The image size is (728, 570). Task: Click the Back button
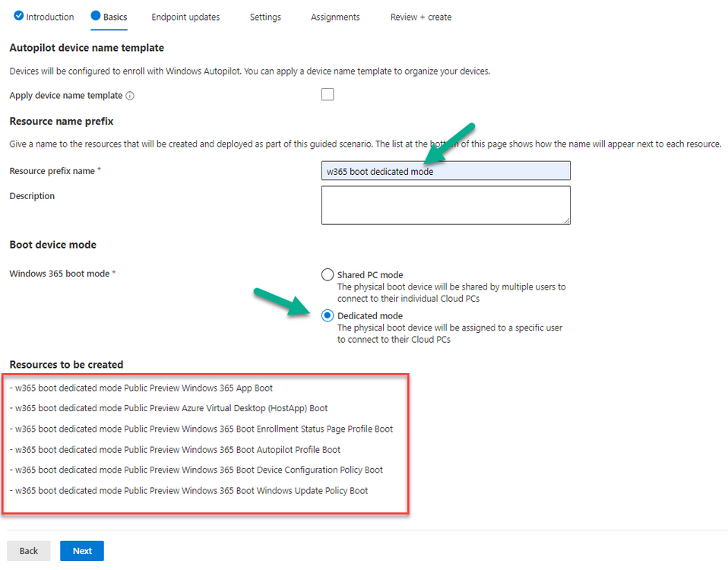pos(29,550)
